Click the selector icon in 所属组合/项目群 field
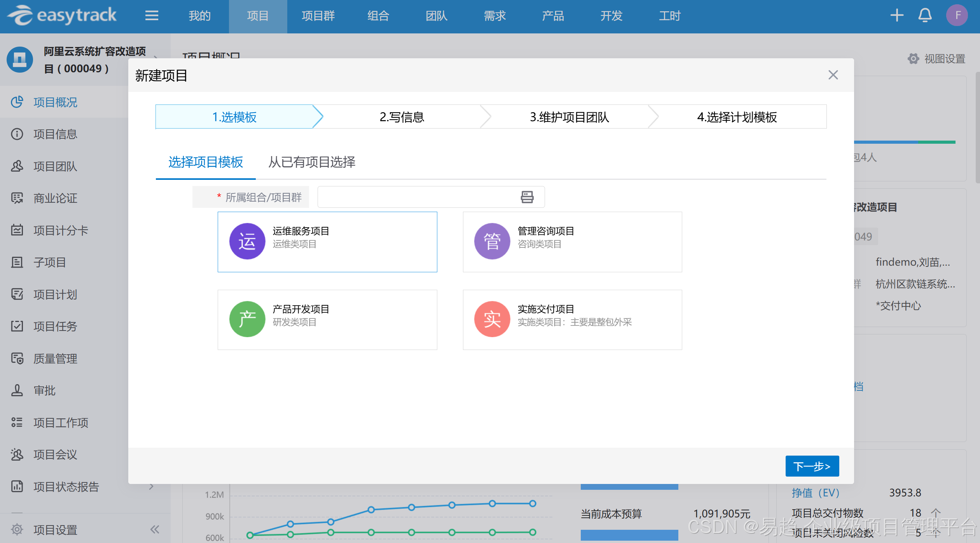Viewport: 980px width, 543px height. (527, 197)
